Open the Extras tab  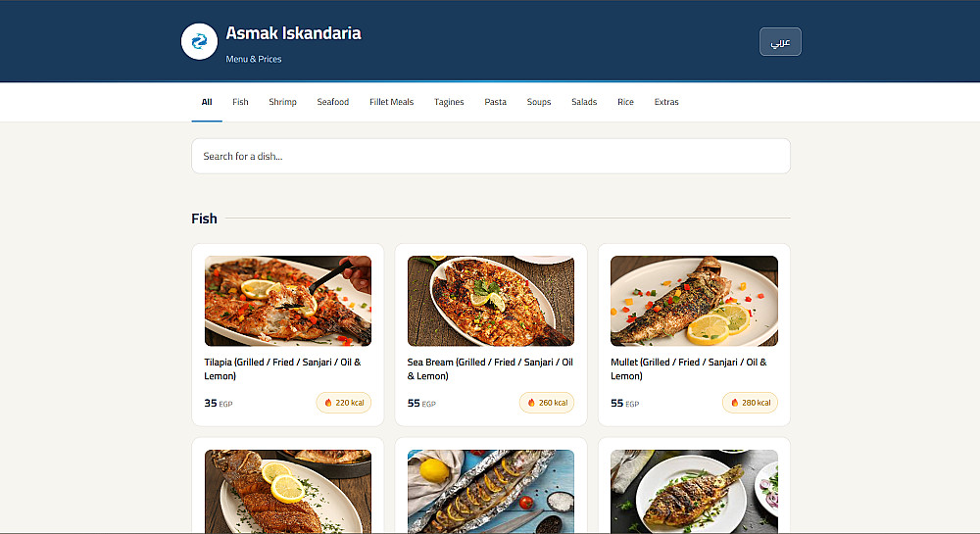click(x=666, y=102)
